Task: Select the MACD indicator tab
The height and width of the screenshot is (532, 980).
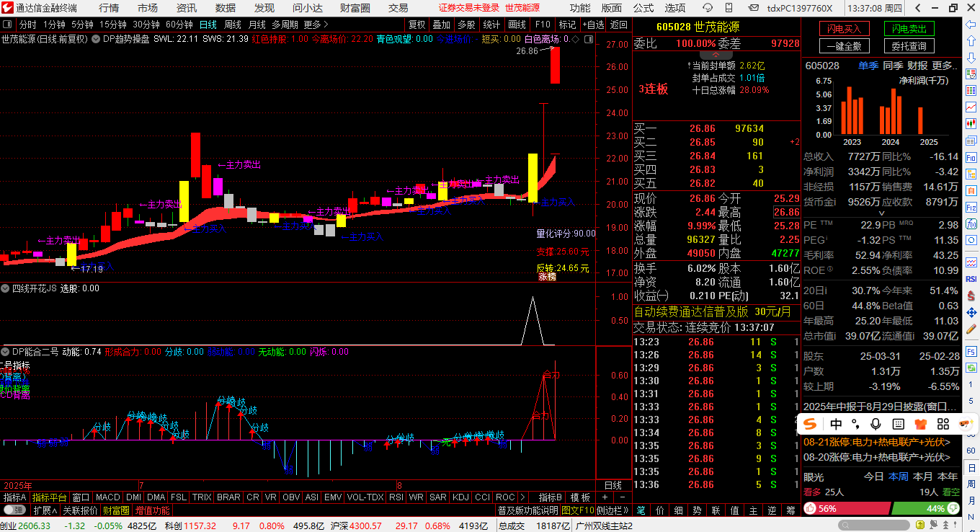Action: [108, 497]
